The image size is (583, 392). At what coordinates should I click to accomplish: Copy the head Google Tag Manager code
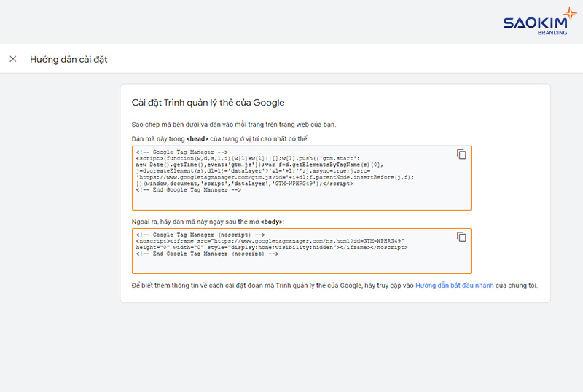461,154
